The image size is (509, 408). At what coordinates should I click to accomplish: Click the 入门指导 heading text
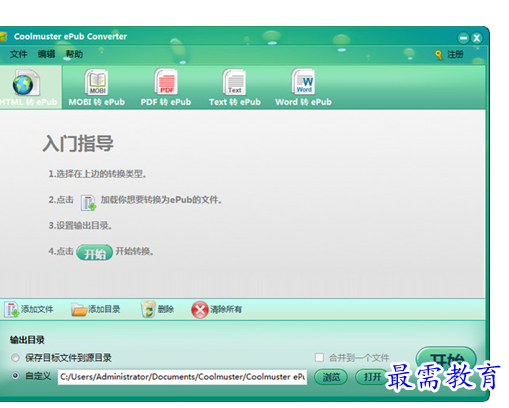(x=78, y=144)
